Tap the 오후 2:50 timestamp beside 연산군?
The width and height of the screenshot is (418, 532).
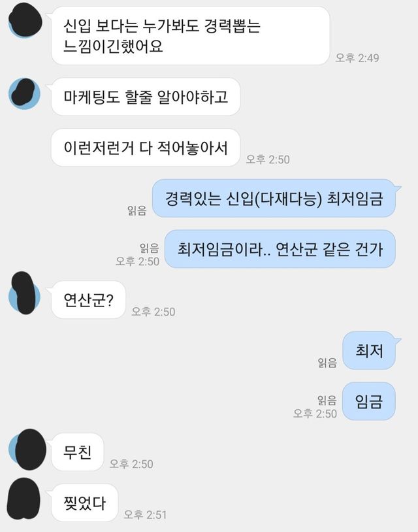click(x=153, y=312)
